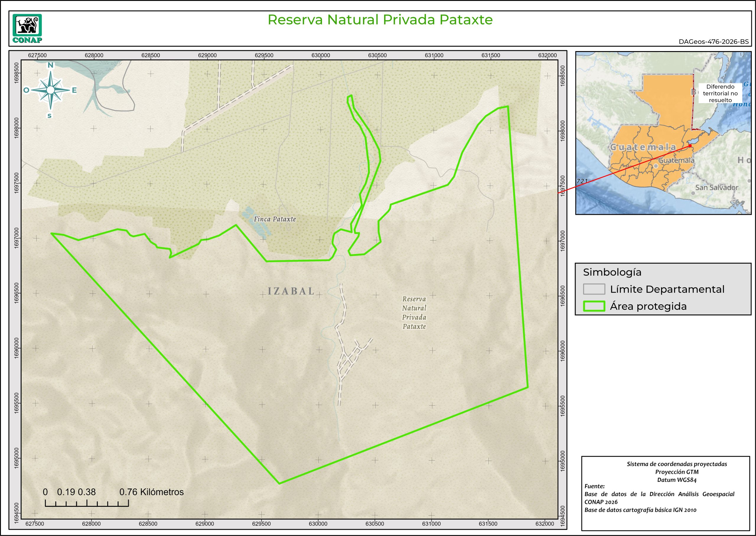
Task: Click the Proyección GTM text
Action: [x=677, y=472]
